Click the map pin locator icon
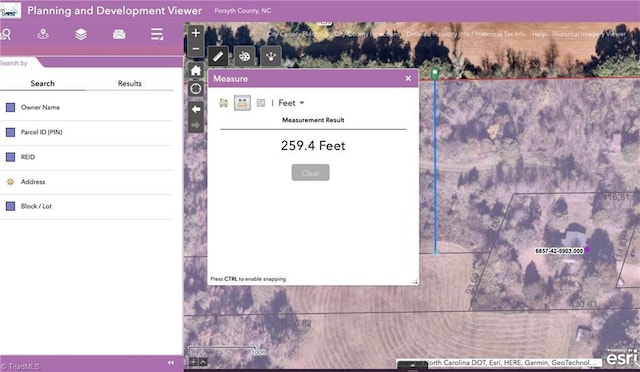 tap(43, 34)
